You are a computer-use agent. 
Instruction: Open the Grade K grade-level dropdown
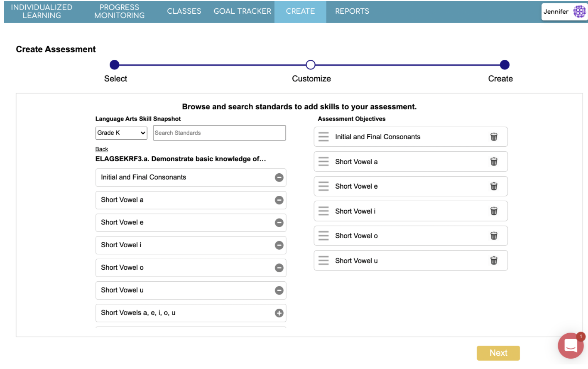121,133
